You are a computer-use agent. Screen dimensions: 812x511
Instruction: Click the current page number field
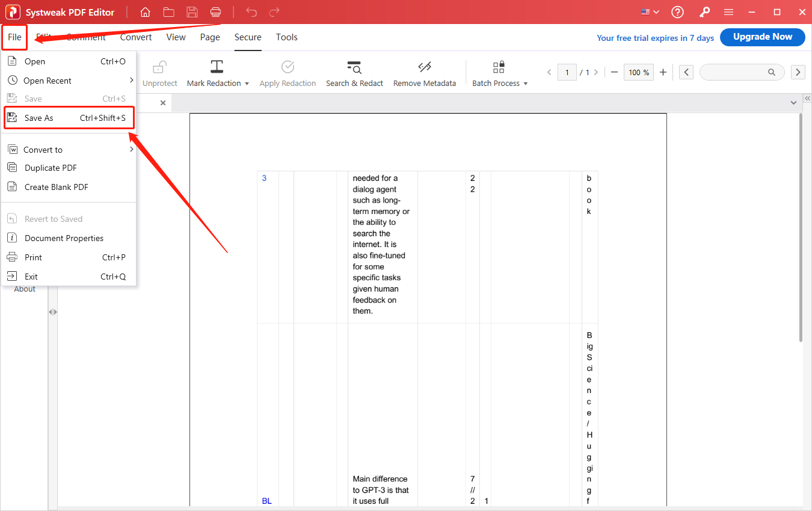click(x=567, y=72)
